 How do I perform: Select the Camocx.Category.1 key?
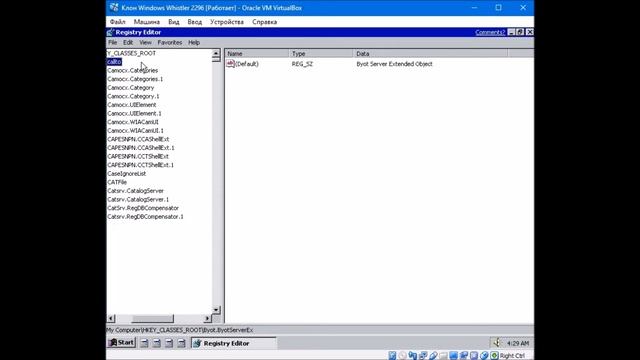tap(133, 96)
